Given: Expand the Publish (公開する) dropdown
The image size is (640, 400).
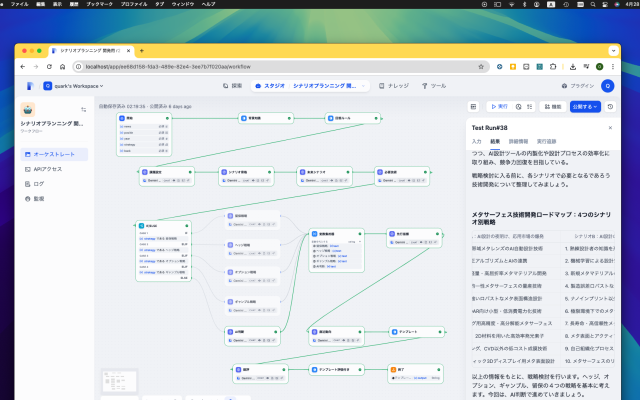Looking at the screenshot, I should tap(585, 107).
